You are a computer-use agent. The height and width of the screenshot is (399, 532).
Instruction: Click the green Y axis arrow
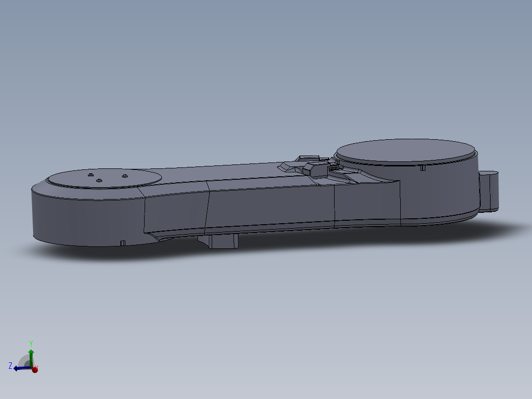[31, 353]
